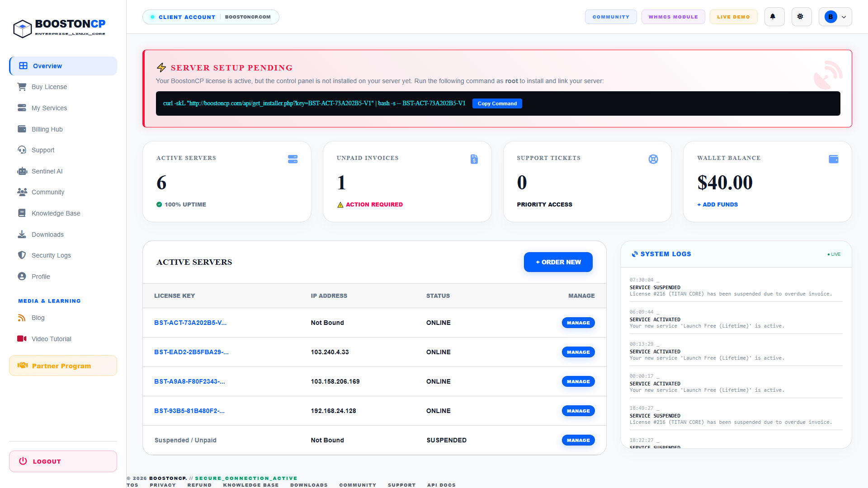Open license key BST-ACT-73A202B5-V...

190,323
